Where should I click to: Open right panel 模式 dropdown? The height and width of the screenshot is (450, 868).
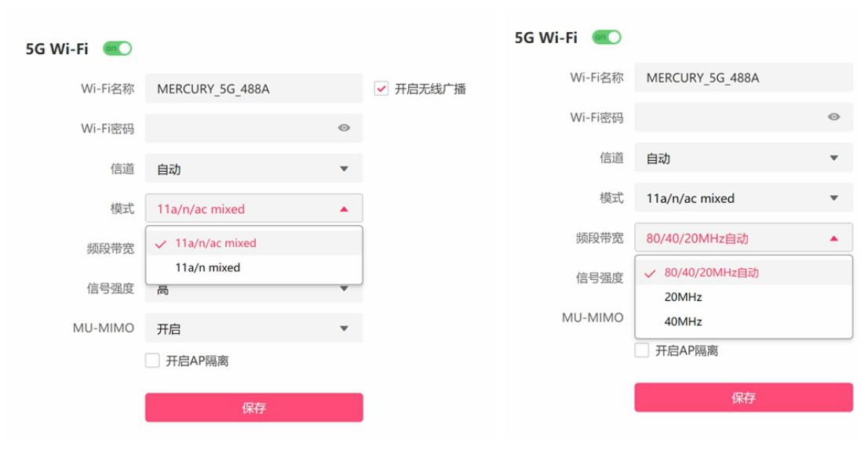pos(743,198)
